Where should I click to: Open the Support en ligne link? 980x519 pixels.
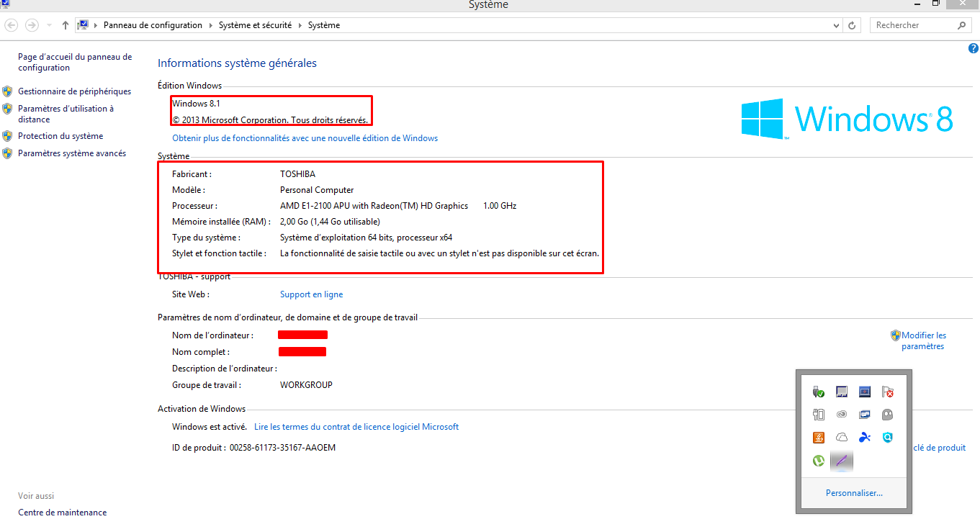pos(311,294)
